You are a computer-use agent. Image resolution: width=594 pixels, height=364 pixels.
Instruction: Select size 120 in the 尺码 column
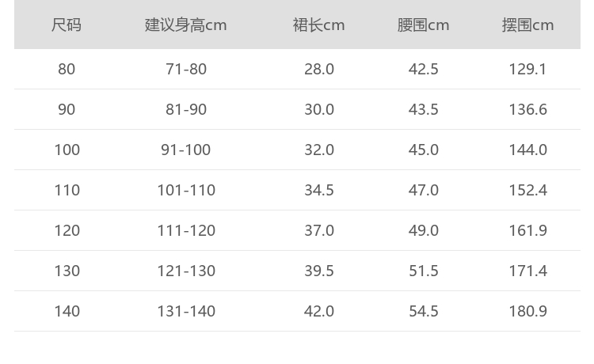67,230
